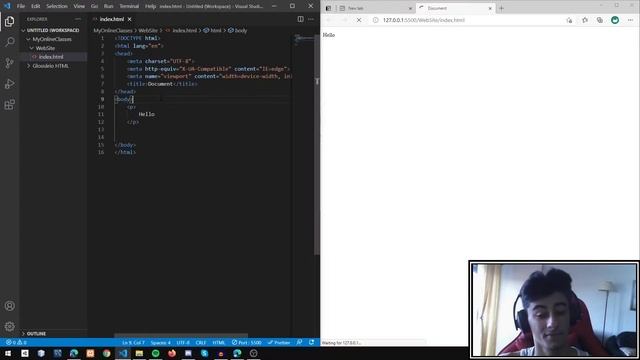Open the Source Control view

coord(9,63)
